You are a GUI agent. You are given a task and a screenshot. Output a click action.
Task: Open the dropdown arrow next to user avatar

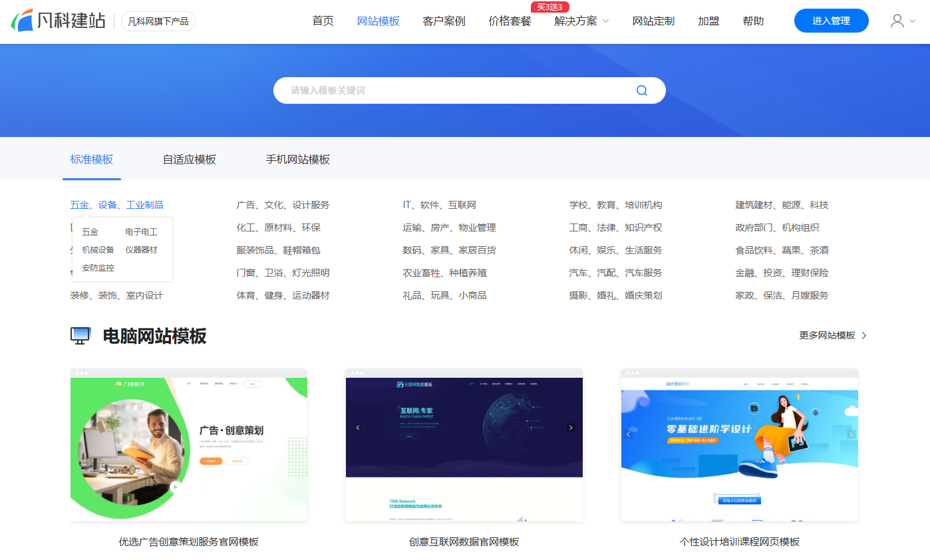coord(912,21)
